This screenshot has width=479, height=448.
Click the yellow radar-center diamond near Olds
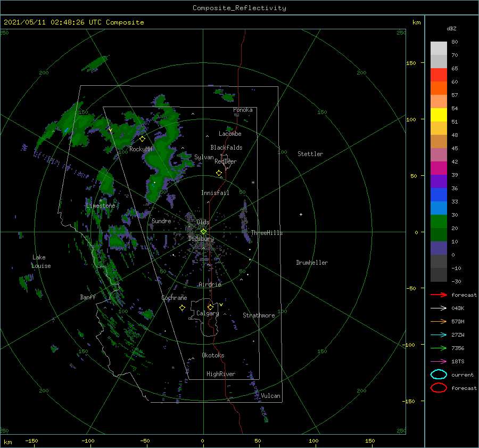(x=203, y=232)
